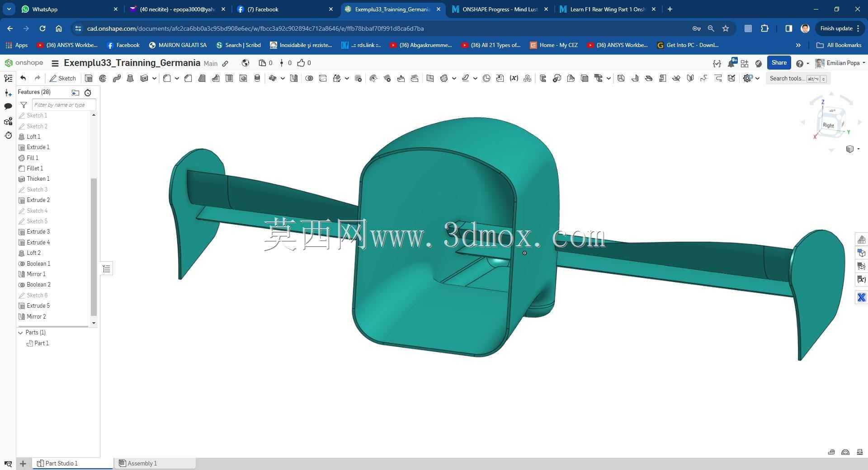Open the Search | Scribd bookmark

click(x=238, y=45)
